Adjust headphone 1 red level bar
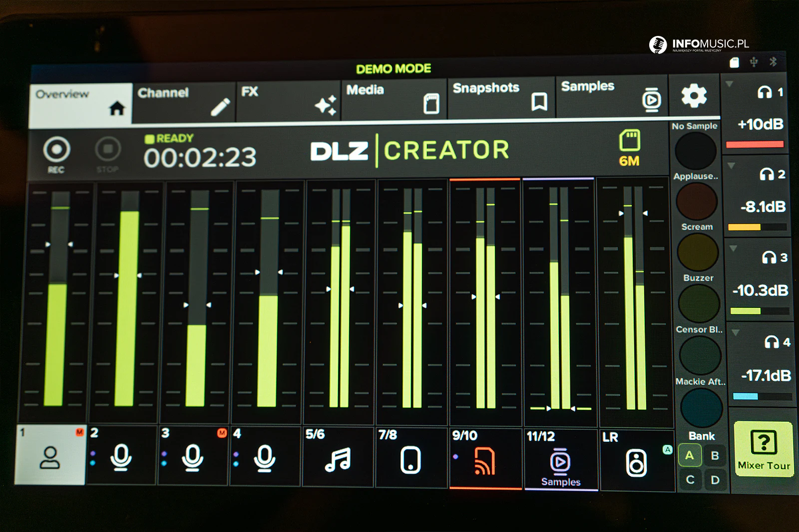The width and height of the screenshot is (799, 532). 755,145
